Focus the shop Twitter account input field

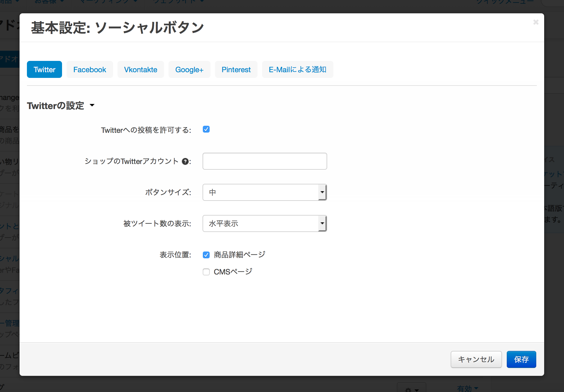tap(265, 161)
